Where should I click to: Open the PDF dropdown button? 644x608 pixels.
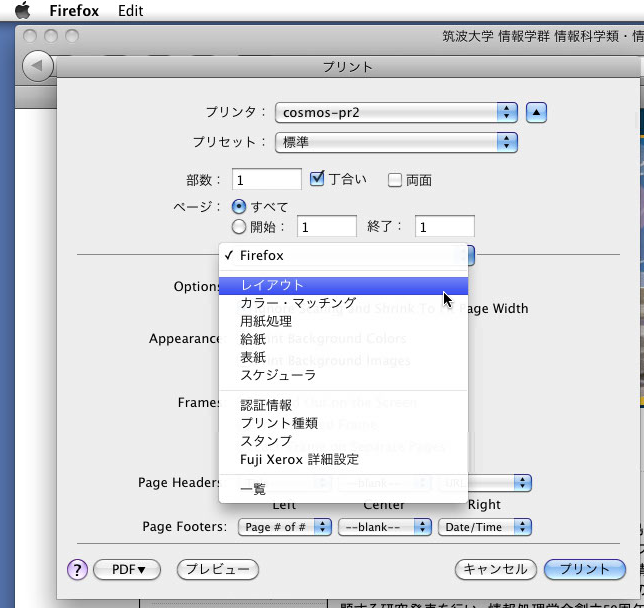(127, 570)
